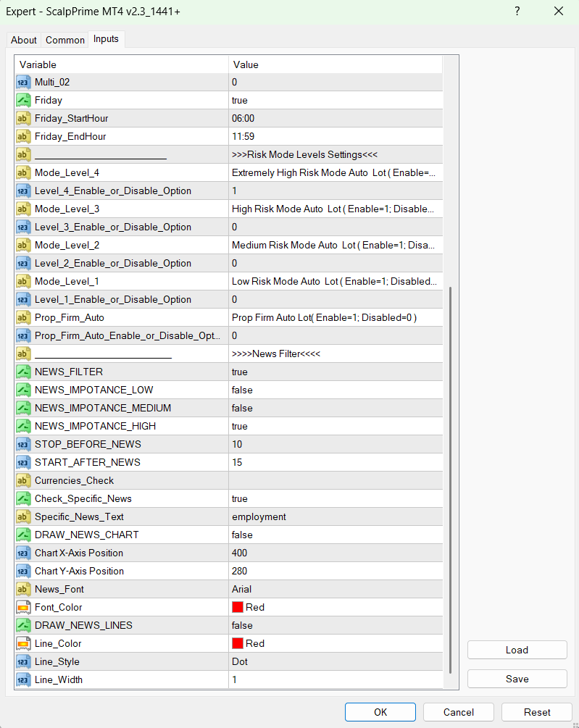The height and width of the screenshot is (728, 579).
Task: Switch to the Common tab
Action: point(65,40)
